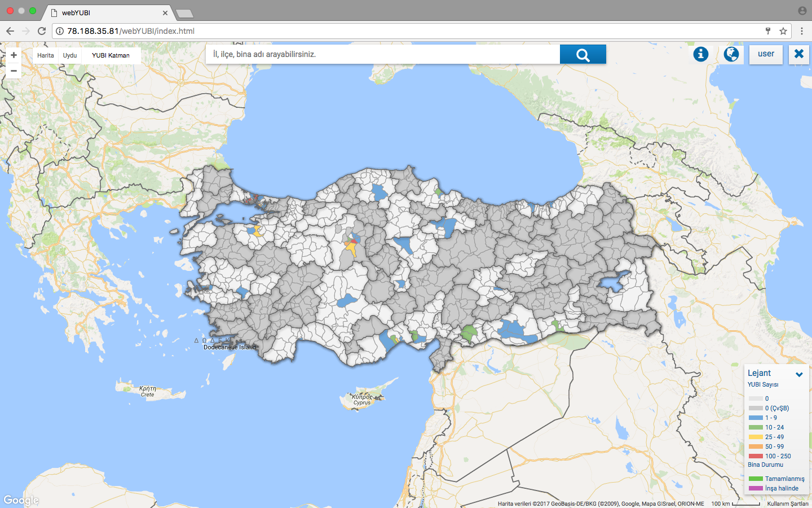The width and height of the screenshot is (812, 508).
Task: Bookmark page with the star icon
Action: point(783,31)
